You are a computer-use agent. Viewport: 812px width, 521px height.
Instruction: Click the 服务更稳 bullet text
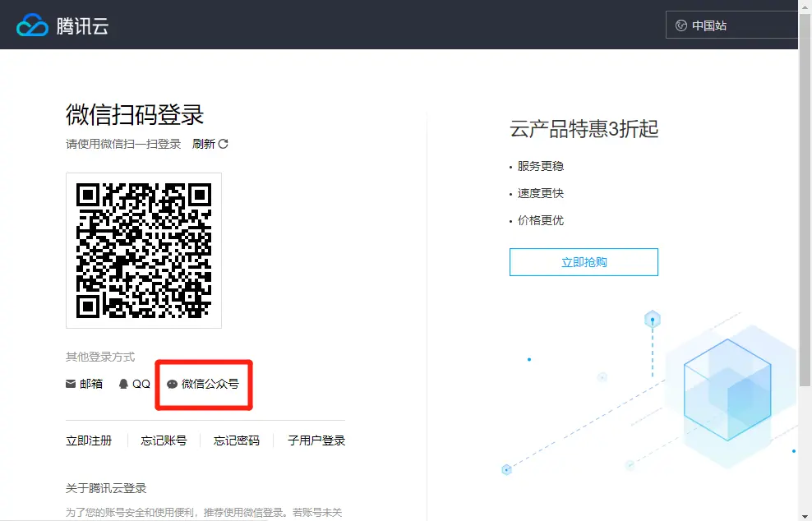540,166
